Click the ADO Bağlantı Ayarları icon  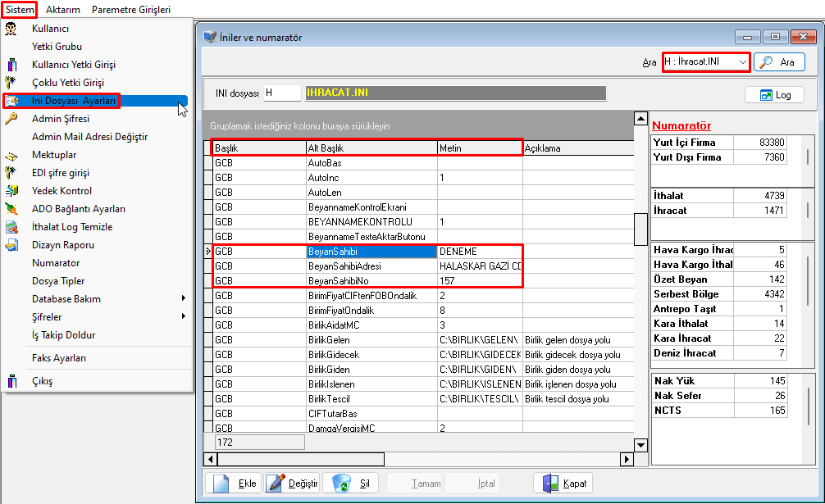coord(11,209)
